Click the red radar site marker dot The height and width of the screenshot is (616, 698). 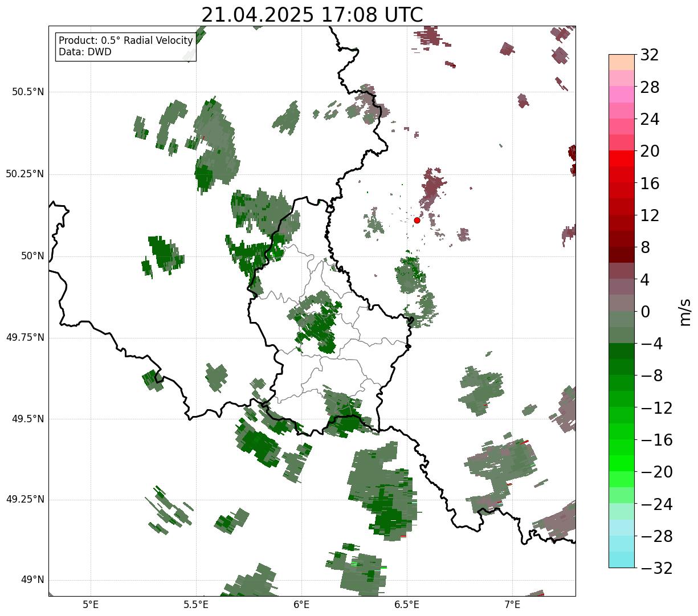[x=417, y=220]
